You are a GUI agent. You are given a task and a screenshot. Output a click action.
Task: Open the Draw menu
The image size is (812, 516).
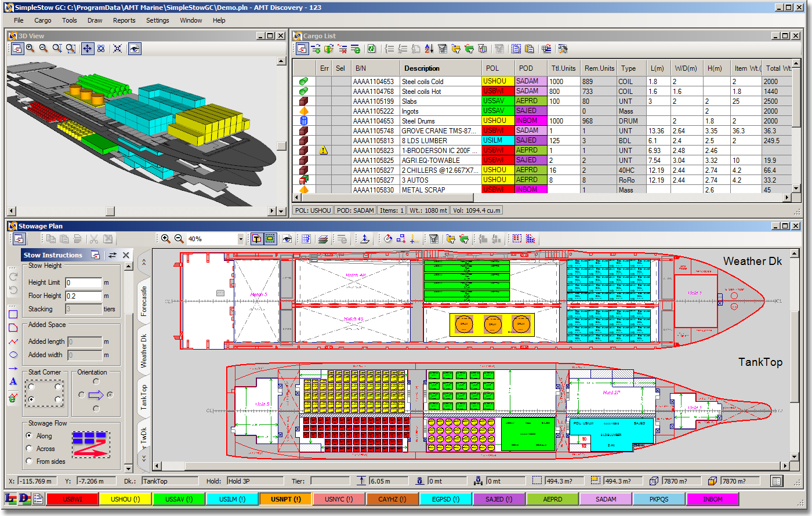click(x=95, y=20)
